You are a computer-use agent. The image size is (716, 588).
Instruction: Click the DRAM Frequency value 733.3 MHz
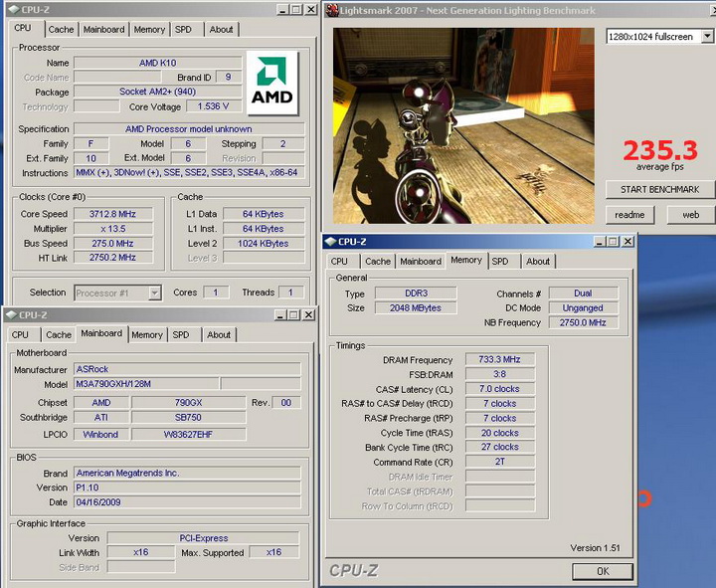499,359
